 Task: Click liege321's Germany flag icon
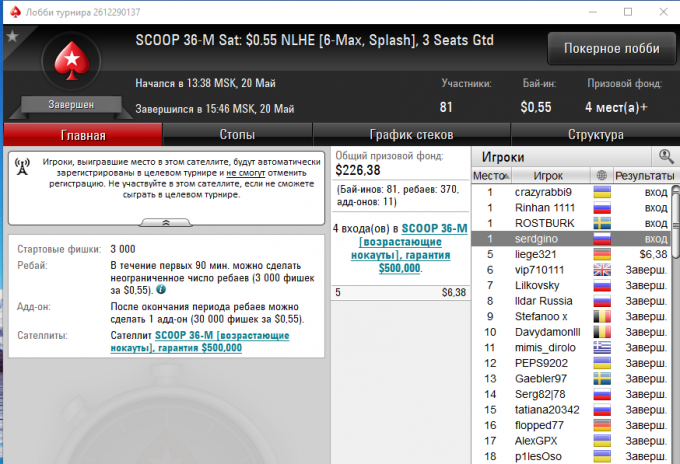(602, 254)
